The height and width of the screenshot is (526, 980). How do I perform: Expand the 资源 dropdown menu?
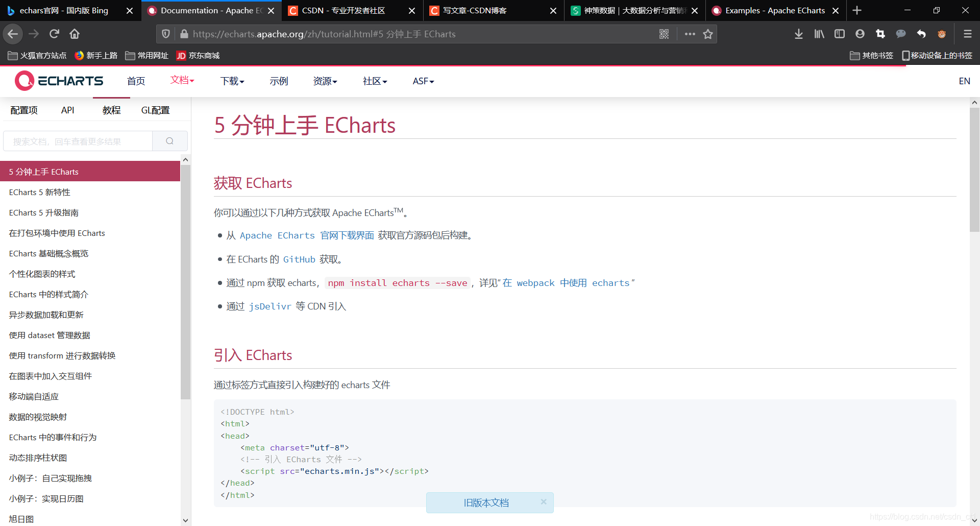(x=325, y=81)
